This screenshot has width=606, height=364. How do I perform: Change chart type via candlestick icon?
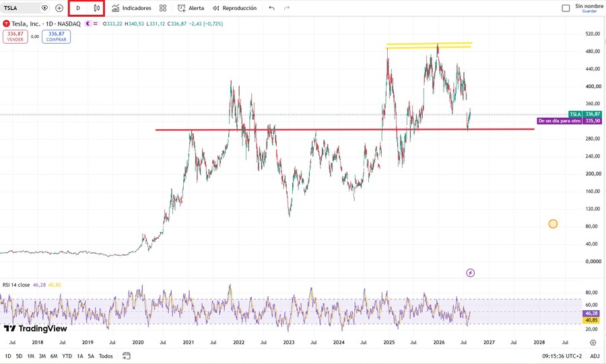pos(96,8)
